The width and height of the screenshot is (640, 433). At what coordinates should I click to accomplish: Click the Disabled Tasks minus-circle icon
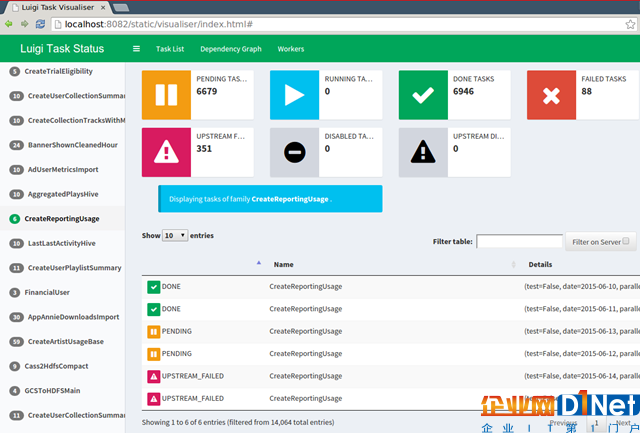click(x=294, y=152)
